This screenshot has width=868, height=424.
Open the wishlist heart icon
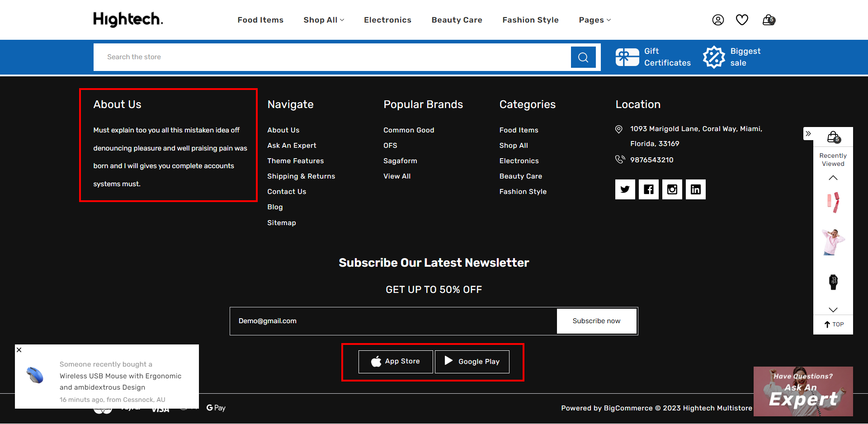coord(742,20)
